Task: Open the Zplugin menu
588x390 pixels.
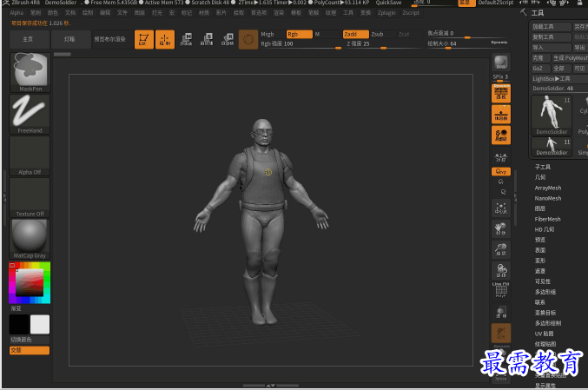Action: click(386, 13)
